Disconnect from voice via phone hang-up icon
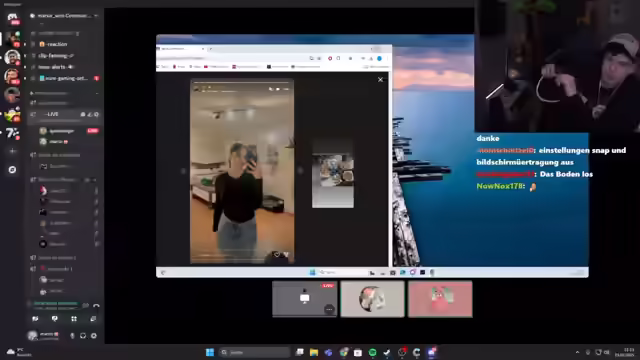The height and width of the screenshot is (360, 640). coord(96,305)
